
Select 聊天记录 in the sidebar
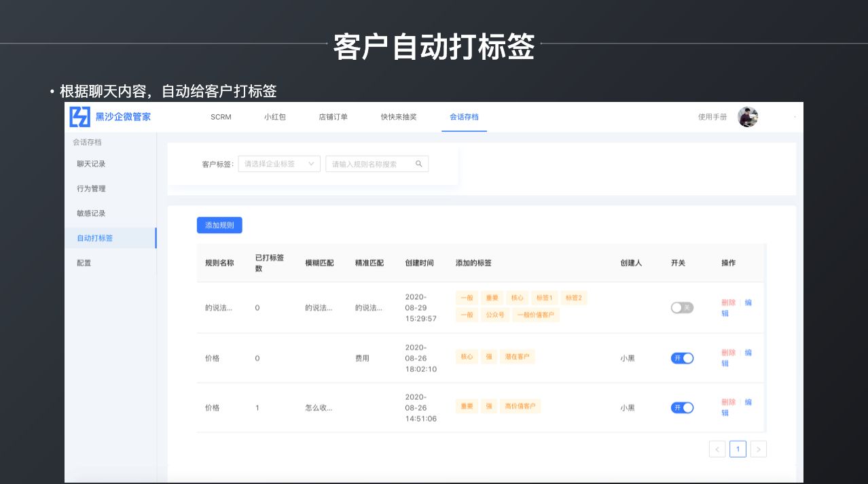click(91, 164)
